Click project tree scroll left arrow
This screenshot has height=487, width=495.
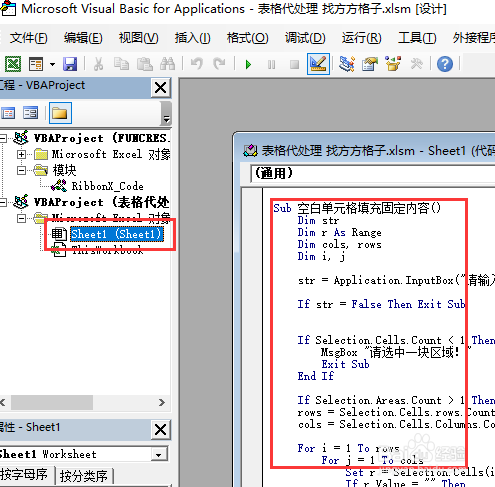point(3,402)
